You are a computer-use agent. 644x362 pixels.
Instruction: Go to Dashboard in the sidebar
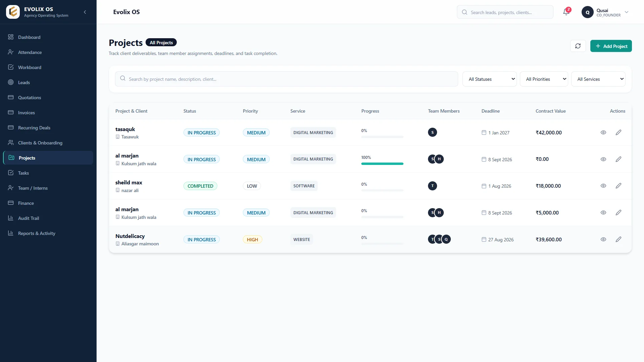[x=48, y=37]
